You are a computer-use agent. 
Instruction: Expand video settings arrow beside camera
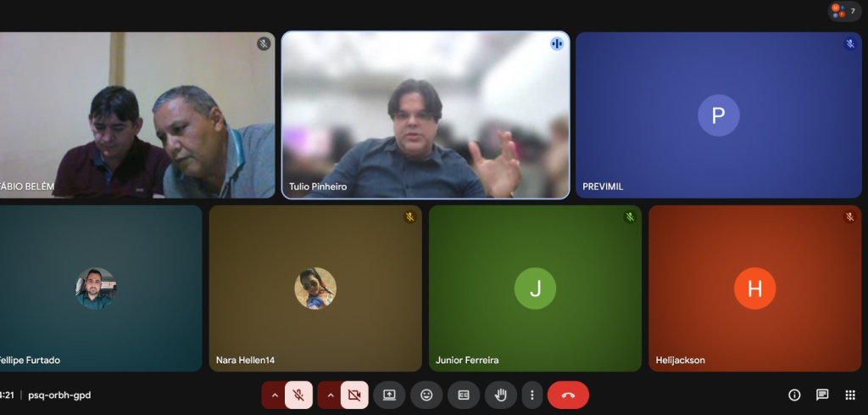(x=330, y=395)
